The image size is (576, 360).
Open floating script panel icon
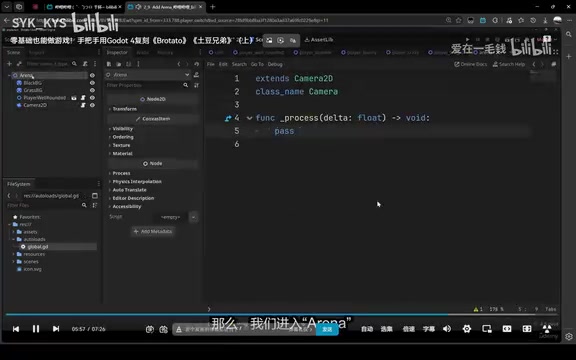[554, 64]
